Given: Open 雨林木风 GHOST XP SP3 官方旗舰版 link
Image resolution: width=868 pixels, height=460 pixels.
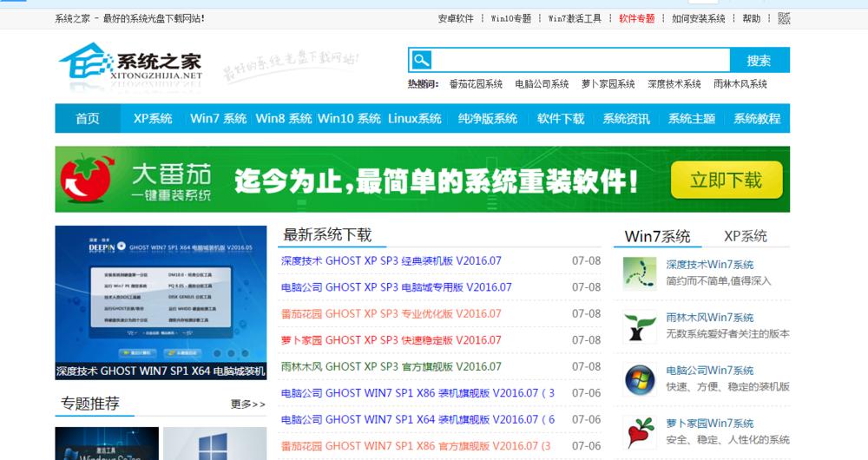Looking at the screenshot, I should click(x=391, y=367).
